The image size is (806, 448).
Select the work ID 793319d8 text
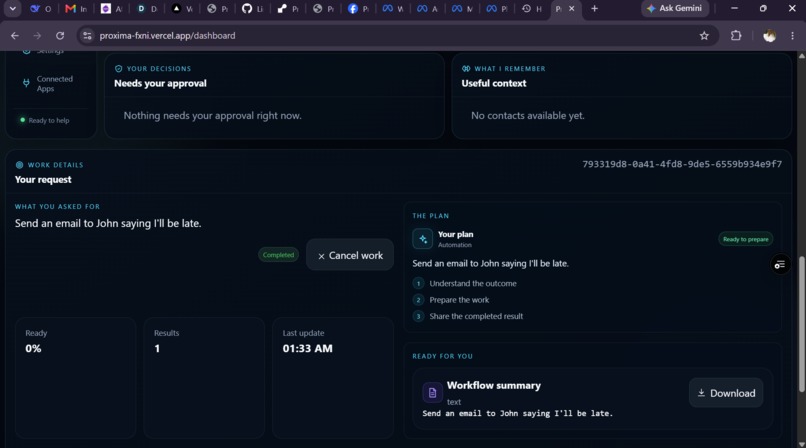tap(682, 164)
